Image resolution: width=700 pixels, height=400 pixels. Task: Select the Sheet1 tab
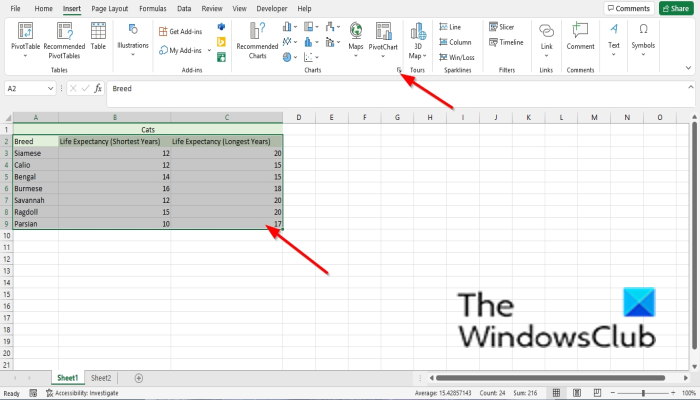click(x=67, y=378)
